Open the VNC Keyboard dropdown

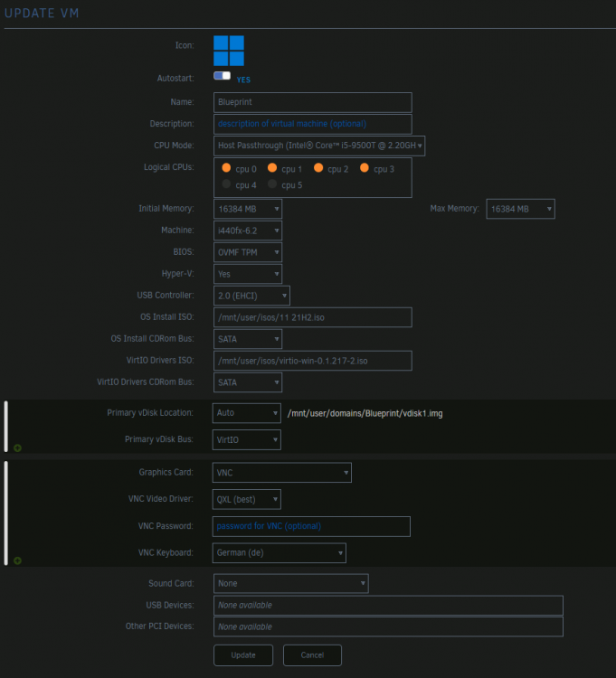click(279, 553)
